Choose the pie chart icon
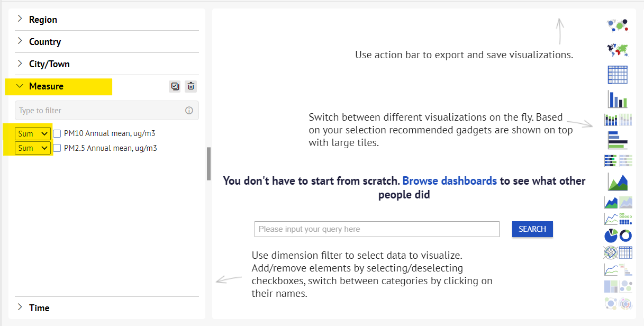 (611, 235)
